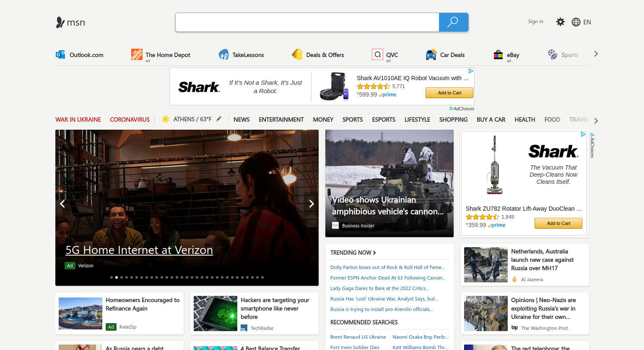Open Neo-Nazis opinion article thumbnail
Viewport: 644px width, 350px height.
(486, 313)
